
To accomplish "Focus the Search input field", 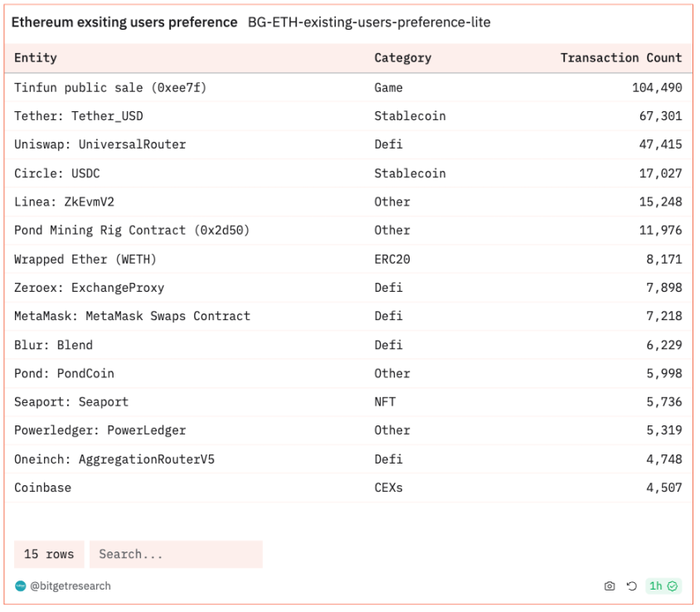I will click(176, 554).
